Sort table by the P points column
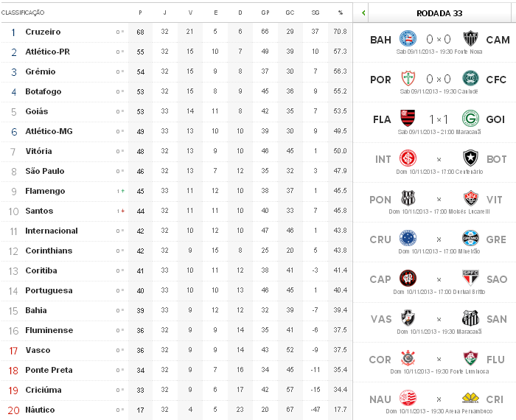Image resolution: width=516 pixels, height=420 pixels. point(140,13)
